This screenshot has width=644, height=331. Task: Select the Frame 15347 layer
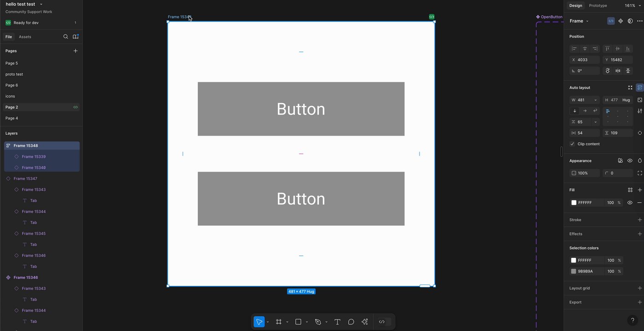[25, 178]
